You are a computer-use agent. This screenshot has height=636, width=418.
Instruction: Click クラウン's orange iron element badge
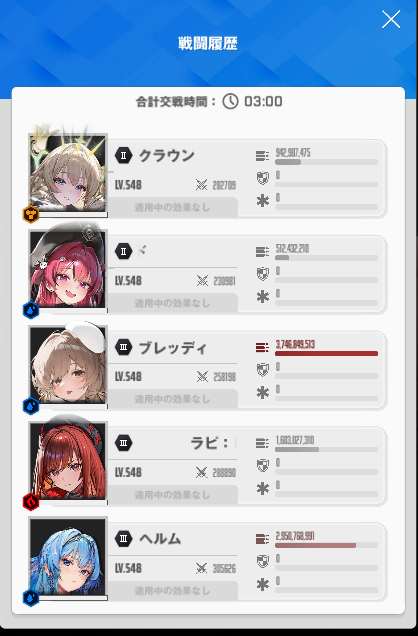[31, 214]
